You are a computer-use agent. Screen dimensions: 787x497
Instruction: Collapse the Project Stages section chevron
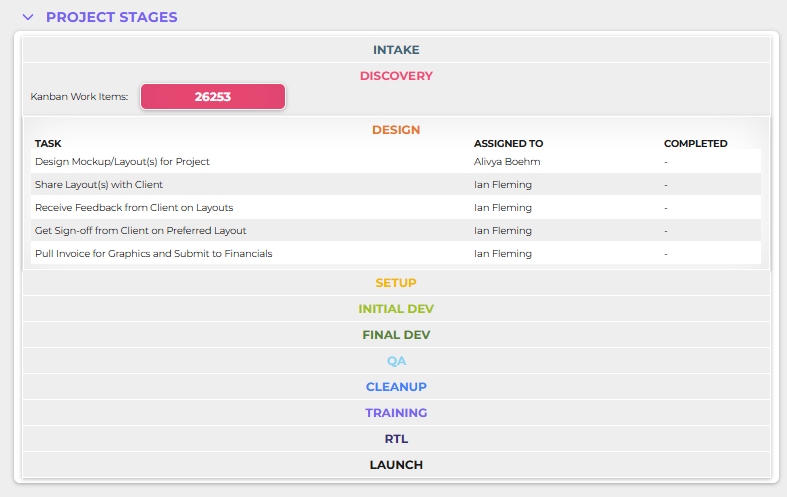click(28, 17)
